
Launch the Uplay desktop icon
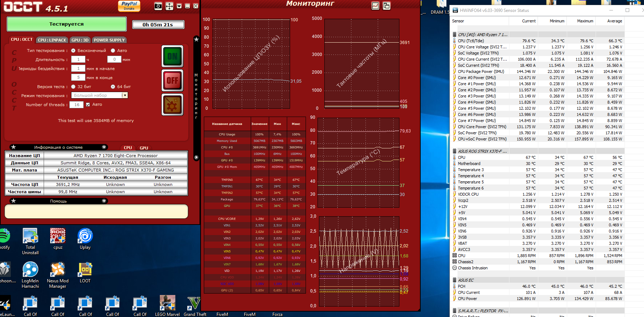85,239
